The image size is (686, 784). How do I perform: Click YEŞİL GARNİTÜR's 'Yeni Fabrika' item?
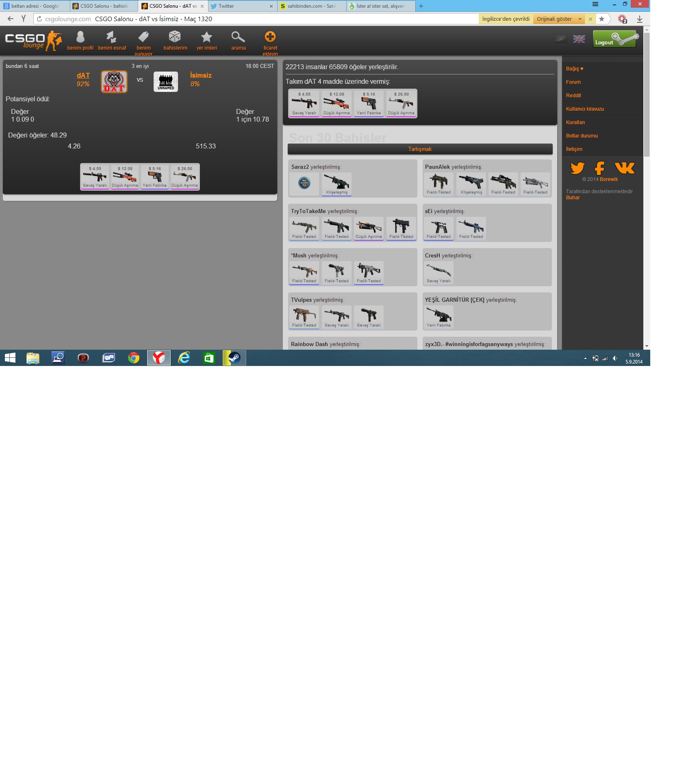click(x=439, y=317)
